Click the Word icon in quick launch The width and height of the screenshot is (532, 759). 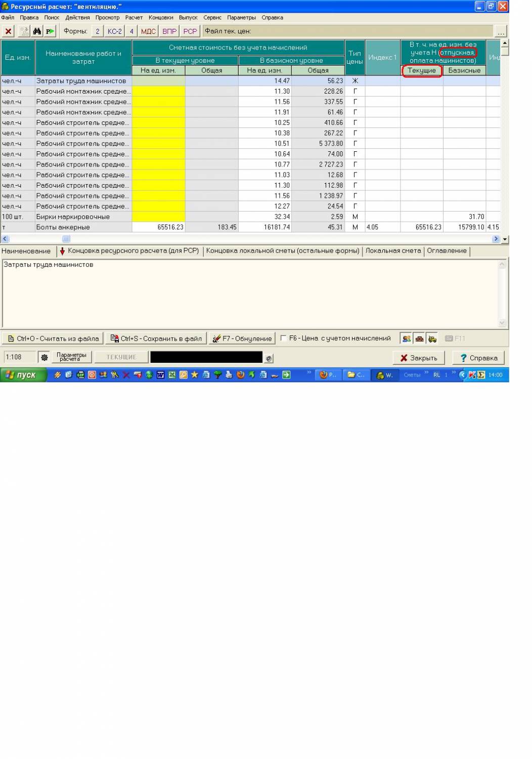click(160, 375)
